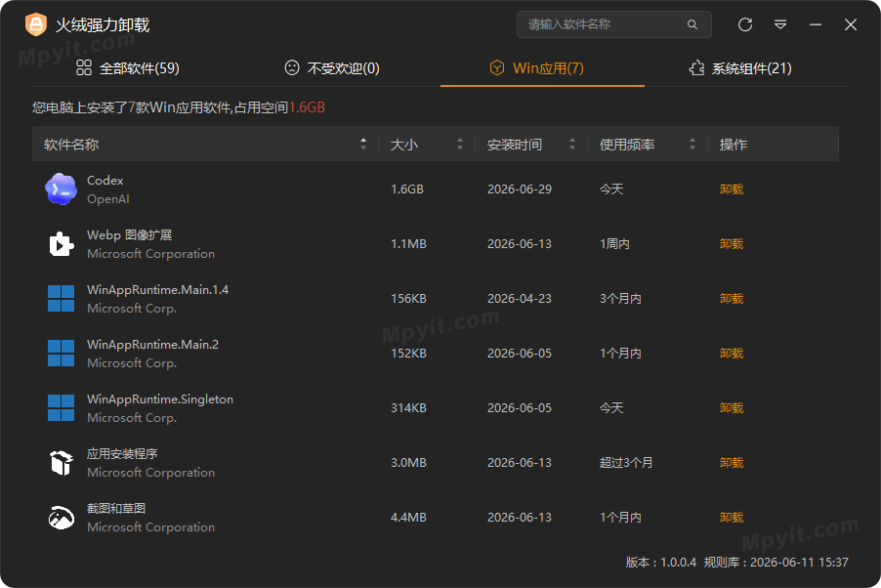
Task: Click the Webp 图像扩展 app icon
Action: 61,244
